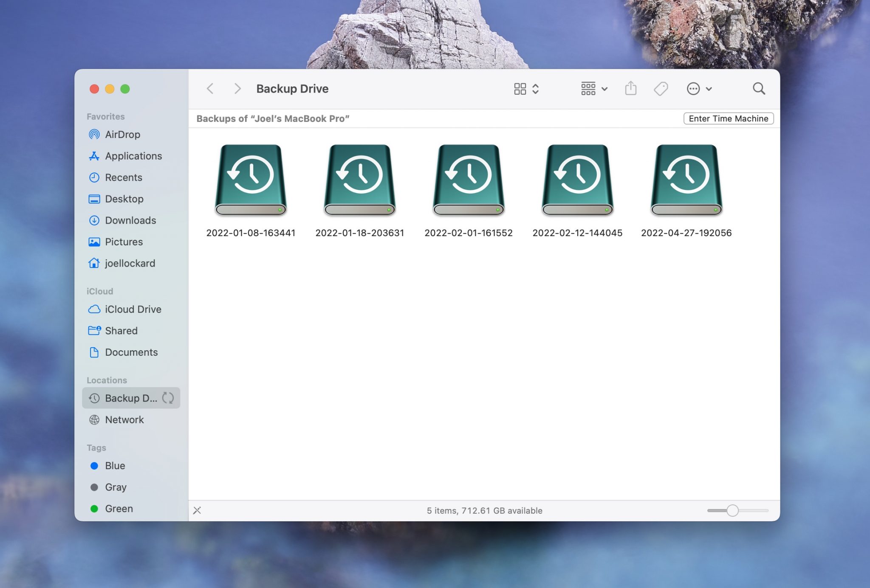Select the Blue tag in the sidebar
The image size is (870, 588).
[x=115, y=466]
